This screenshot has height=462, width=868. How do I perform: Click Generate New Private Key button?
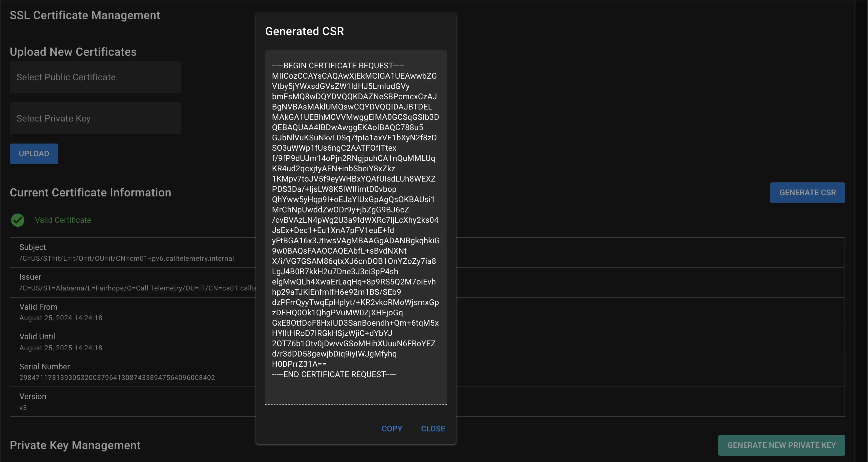tap(781, 445)
